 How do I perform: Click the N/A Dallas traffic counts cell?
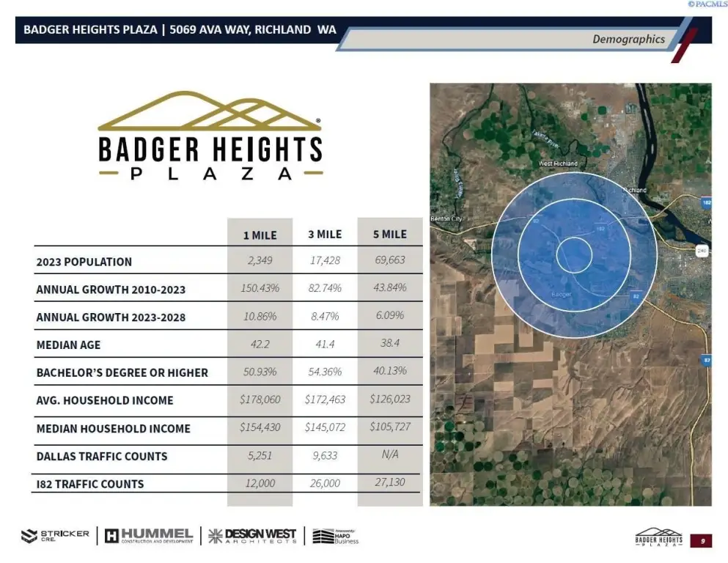[389, 455]
